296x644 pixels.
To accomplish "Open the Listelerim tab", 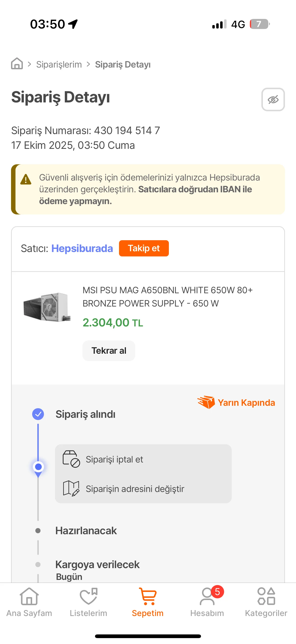I will [88, 602].
